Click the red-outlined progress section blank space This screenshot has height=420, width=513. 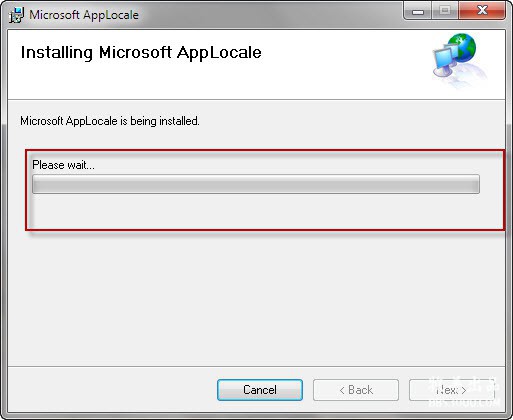[256, 211]
